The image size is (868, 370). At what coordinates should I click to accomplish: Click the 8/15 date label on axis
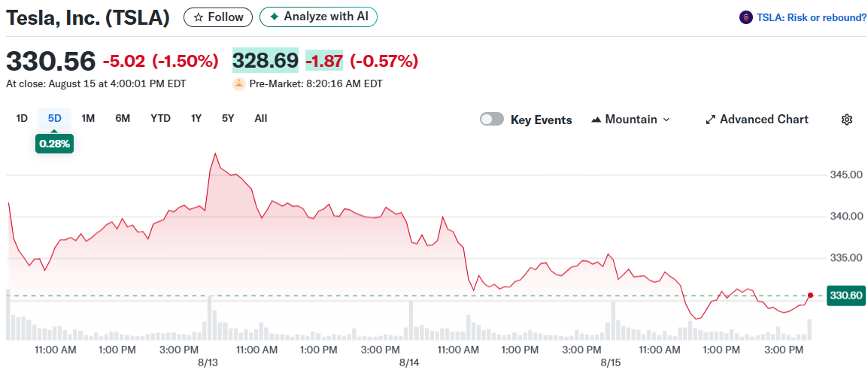(x=612, y=362)
